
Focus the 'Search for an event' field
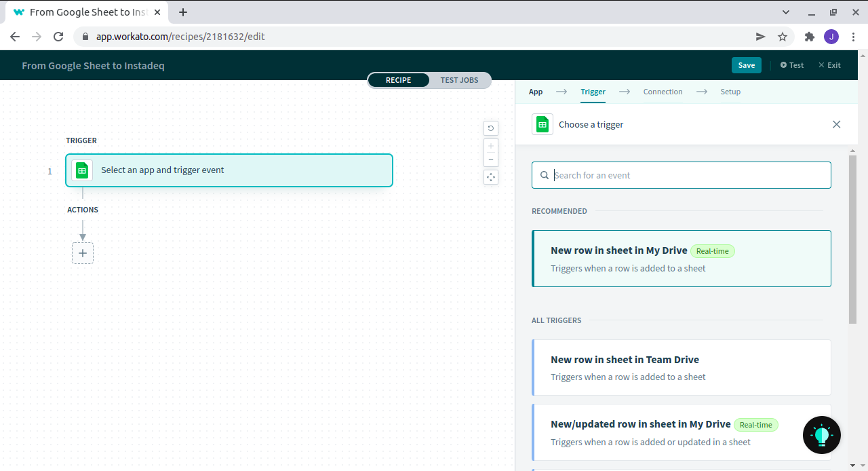pyautogui.click(x=682, y=175)
